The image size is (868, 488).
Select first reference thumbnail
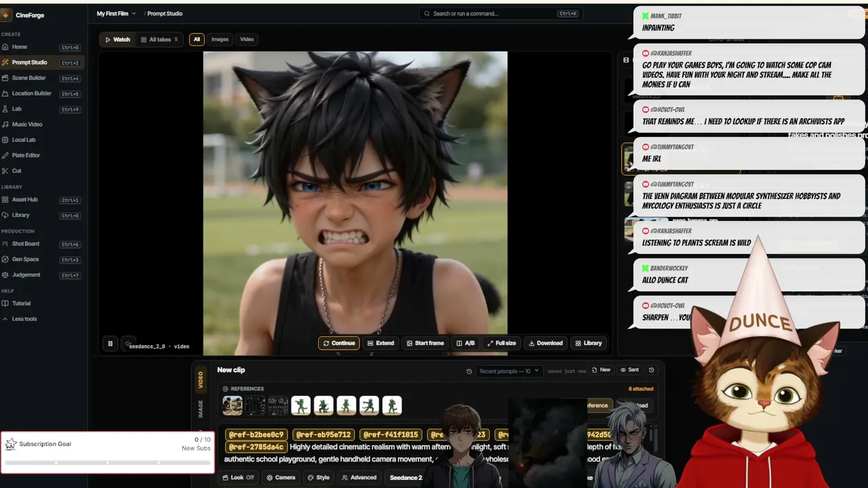[x=233, y=405]
